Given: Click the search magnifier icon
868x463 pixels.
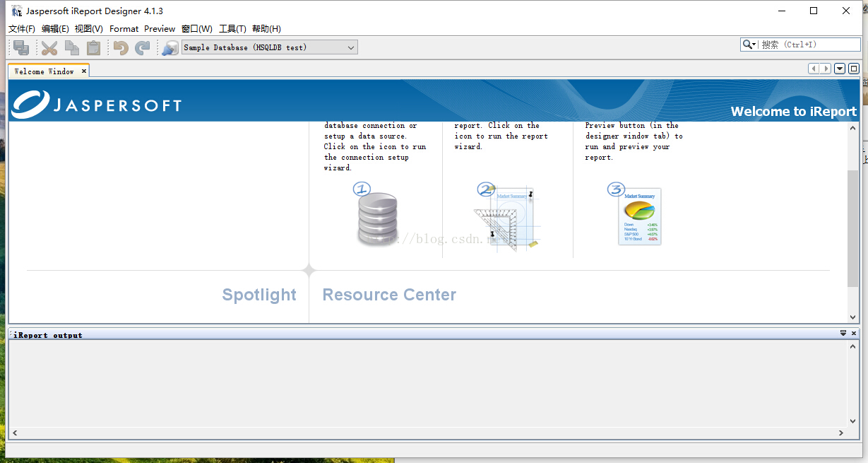Looking at the screenshot, I should pyautogui.click(x=749, y=45).
